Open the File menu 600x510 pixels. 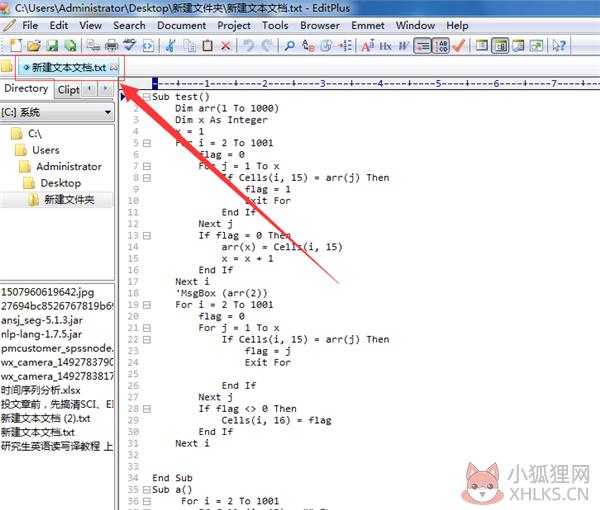[30, 25]
